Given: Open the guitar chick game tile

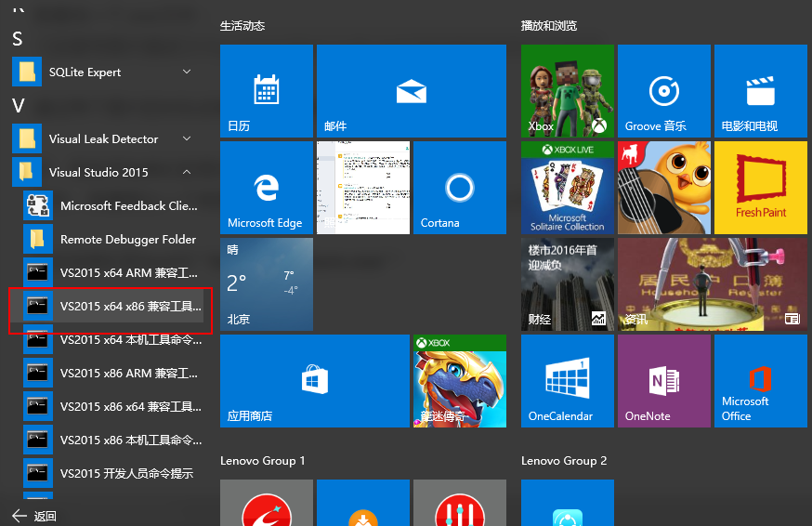Looking at the screenshot, I should (664, 188).
